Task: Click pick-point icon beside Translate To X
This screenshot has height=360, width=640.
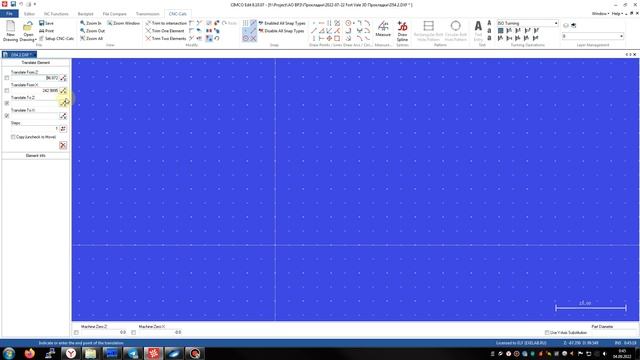Action: click(x=63, y=116)
